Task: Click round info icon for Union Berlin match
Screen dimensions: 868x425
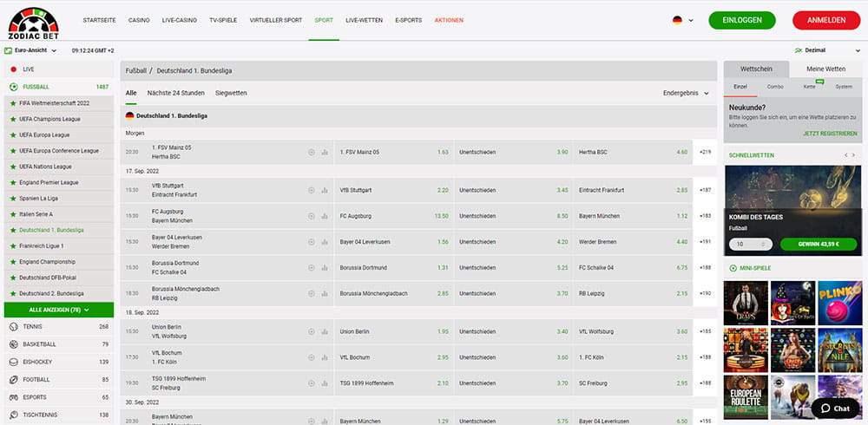Action: [311, 332]
